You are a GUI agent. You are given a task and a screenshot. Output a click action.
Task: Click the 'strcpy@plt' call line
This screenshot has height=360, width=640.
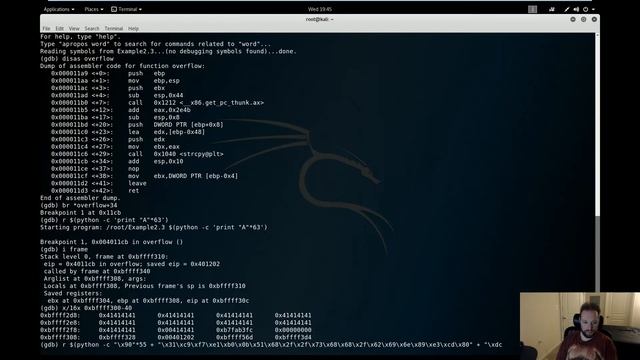tap(137, 154)
